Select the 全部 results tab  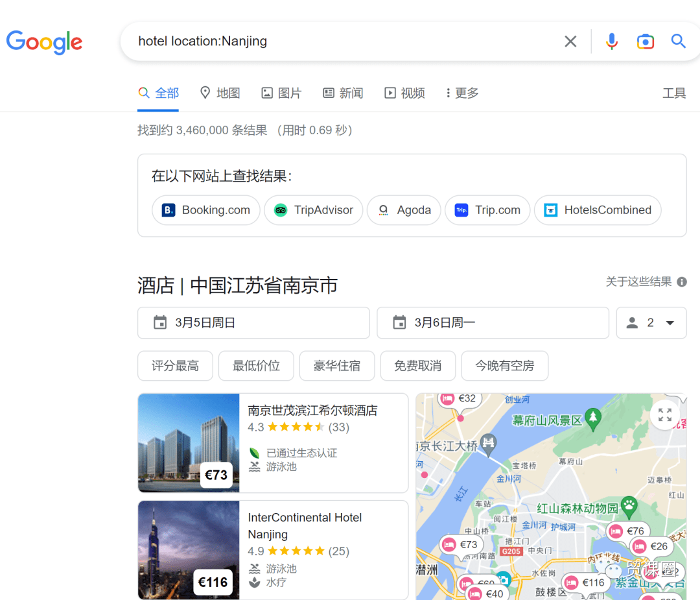pos(159,93)
